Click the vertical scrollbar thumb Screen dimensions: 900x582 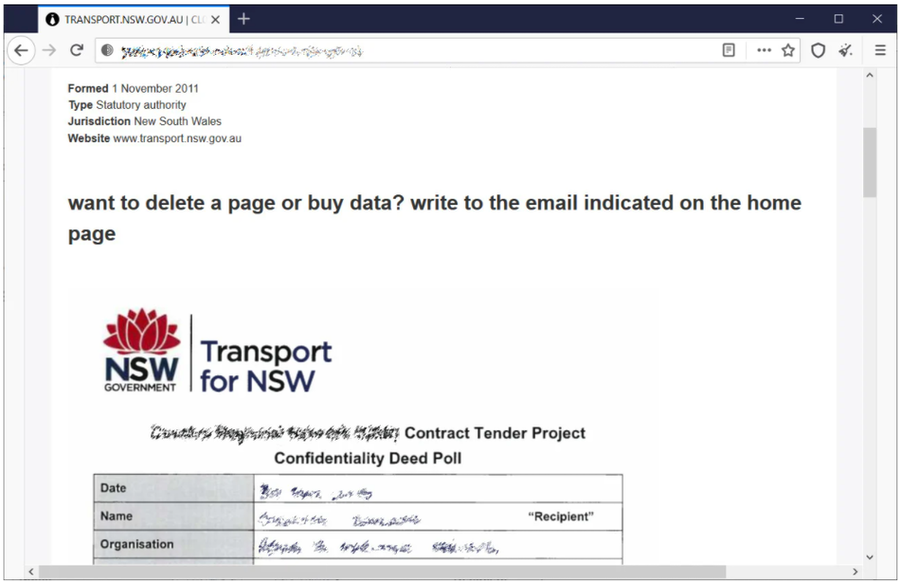869,162
